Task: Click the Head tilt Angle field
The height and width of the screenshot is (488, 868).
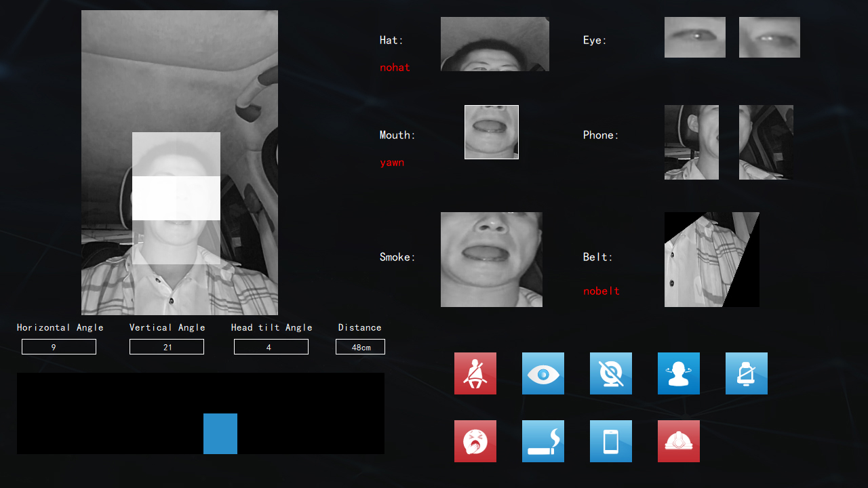Action: click(x=271, y=347)
